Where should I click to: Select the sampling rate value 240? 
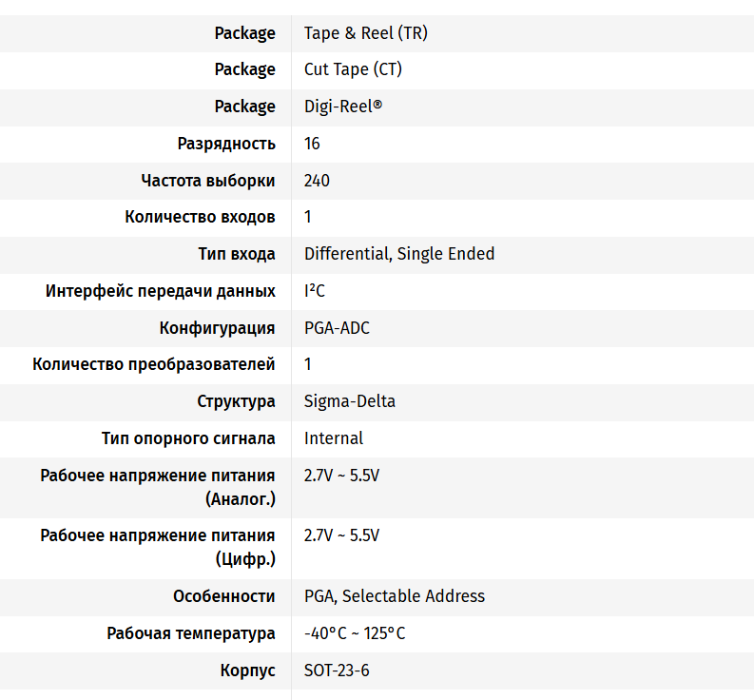[x=317, y=181]
